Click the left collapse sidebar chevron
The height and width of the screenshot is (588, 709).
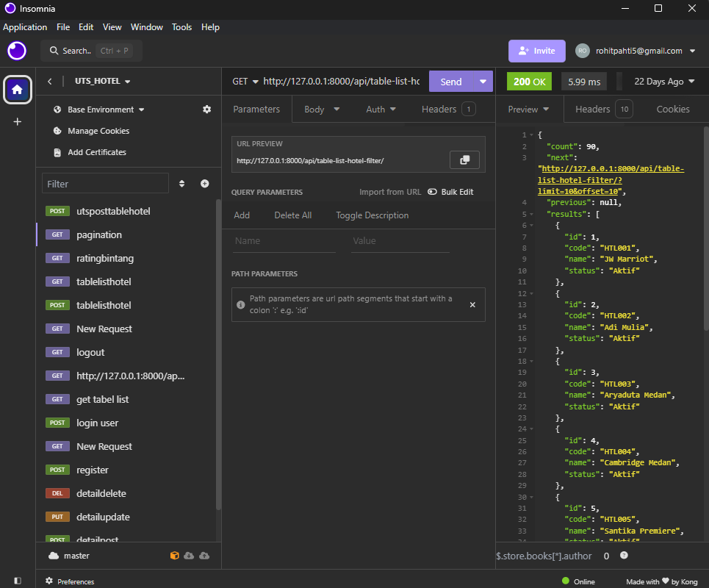click(x=50, y=82)
